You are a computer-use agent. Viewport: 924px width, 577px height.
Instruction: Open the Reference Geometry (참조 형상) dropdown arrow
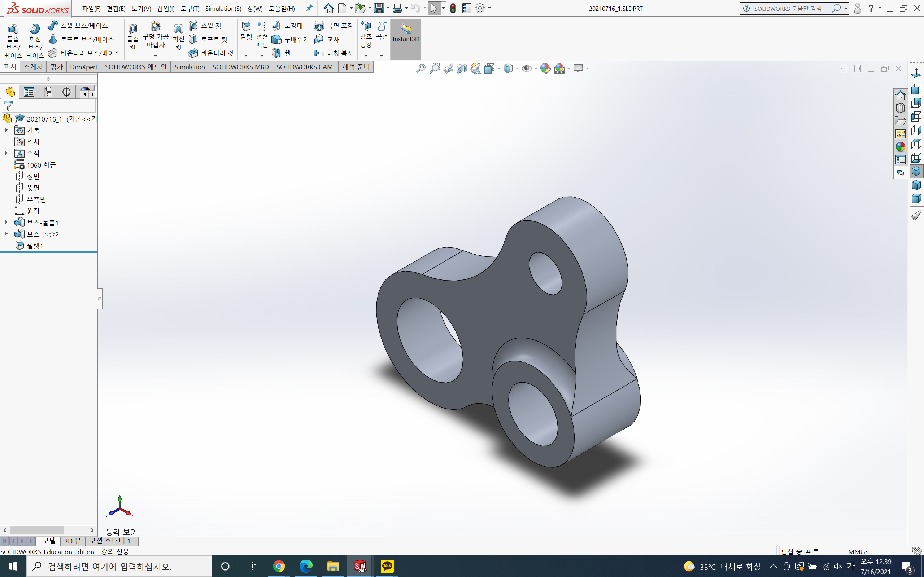[x=366, y=56]
